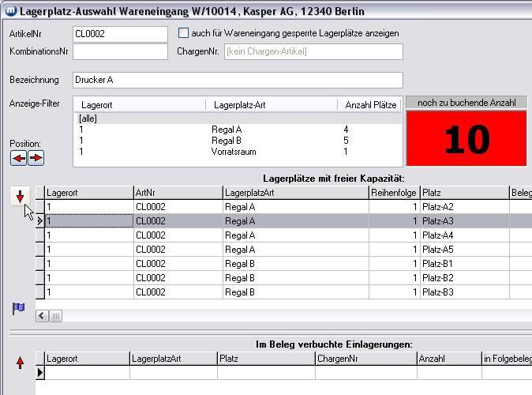Select the [alle] filter entry

click(x=87, y=118)
